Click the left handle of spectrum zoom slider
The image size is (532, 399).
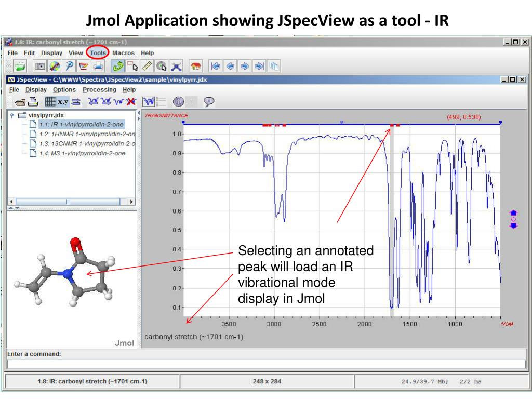(x=183, y=122)
